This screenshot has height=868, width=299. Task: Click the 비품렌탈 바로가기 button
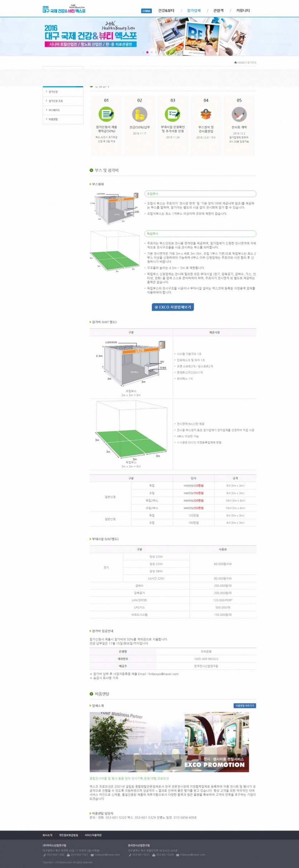[245, 706]
